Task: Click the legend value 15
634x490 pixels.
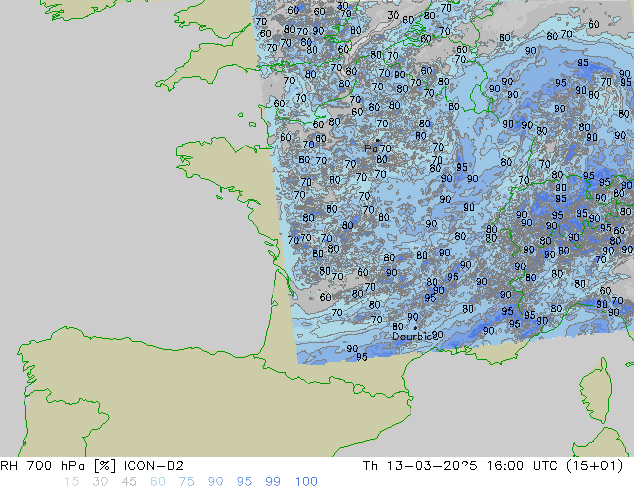Action: pyautogui.click(x=71, y=482)
